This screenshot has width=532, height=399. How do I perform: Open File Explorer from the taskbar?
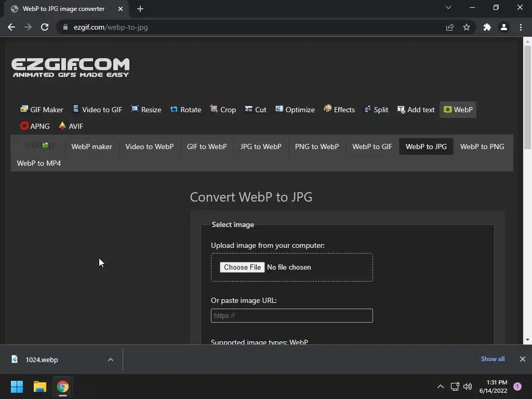pos(39,387)
